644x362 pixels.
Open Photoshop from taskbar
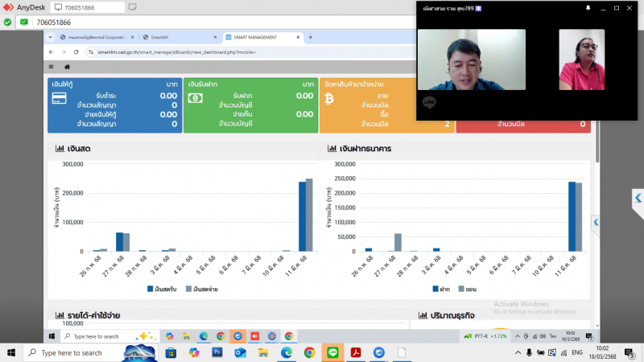click(217, 352)
